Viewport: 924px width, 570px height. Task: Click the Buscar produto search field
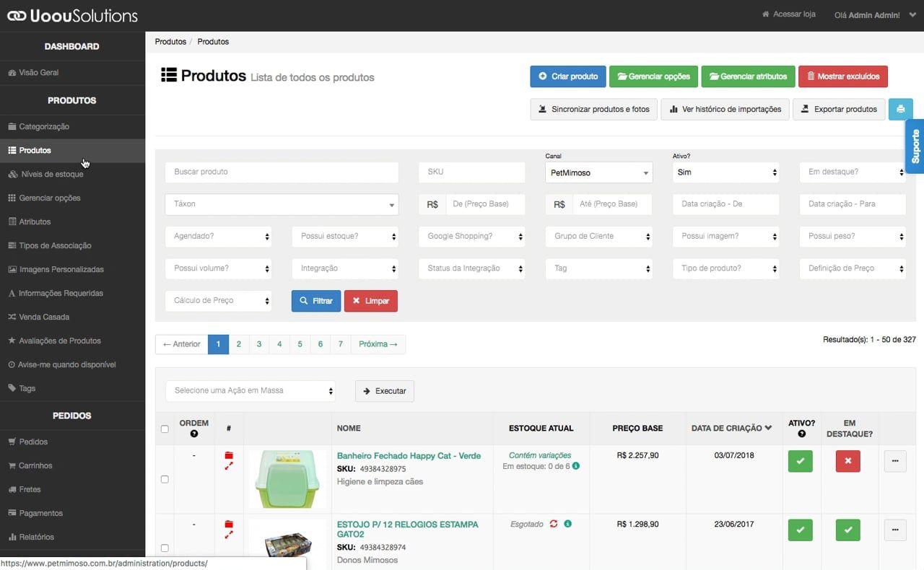(282, 172)
